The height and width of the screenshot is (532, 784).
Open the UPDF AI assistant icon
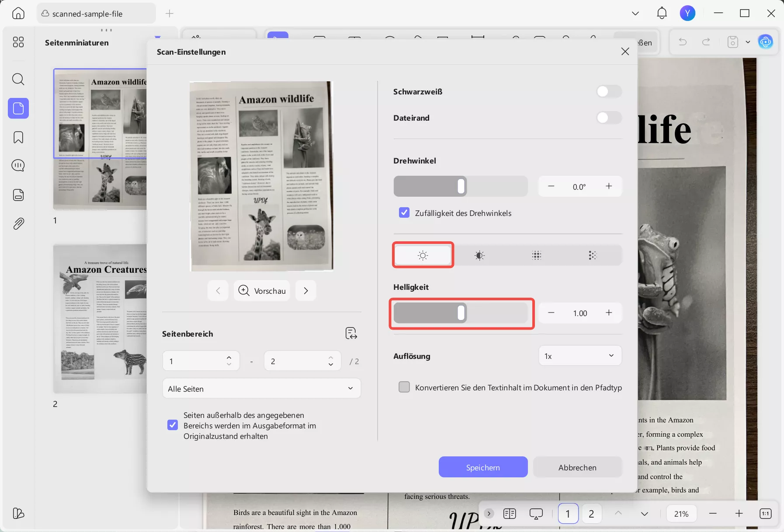pos(766,42)
